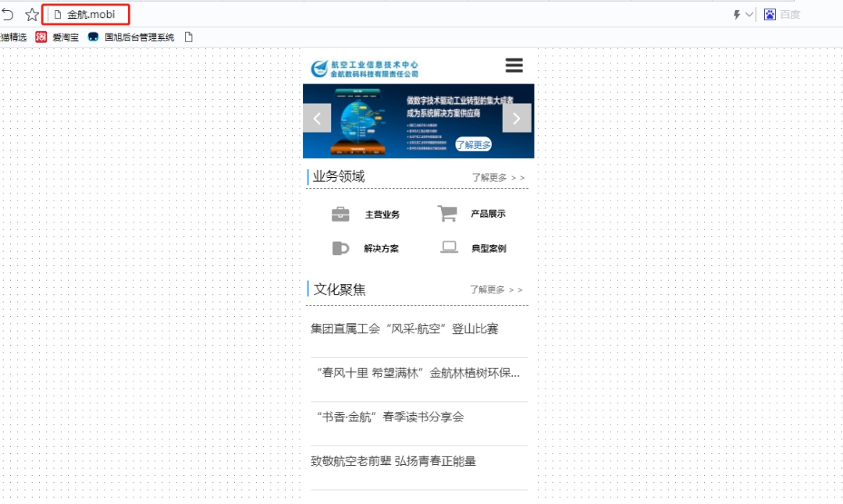Click the 了解更多 button on the banner
The height and width of the screenshot is (504, 843).
pos(473,144)
